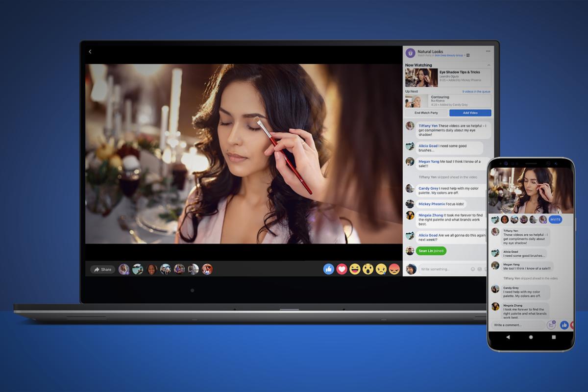Tap the phone's video queue icon

pyautogui.click(x=551, y=325)
